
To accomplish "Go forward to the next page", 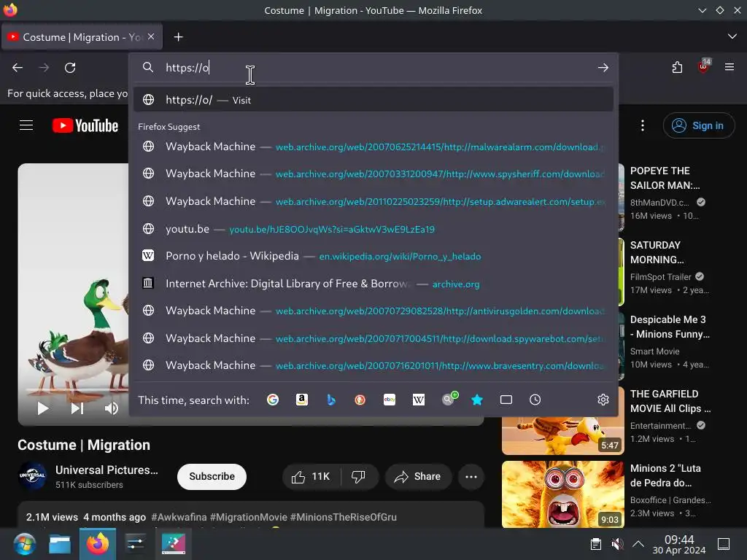I will click(x=44, y=68).
